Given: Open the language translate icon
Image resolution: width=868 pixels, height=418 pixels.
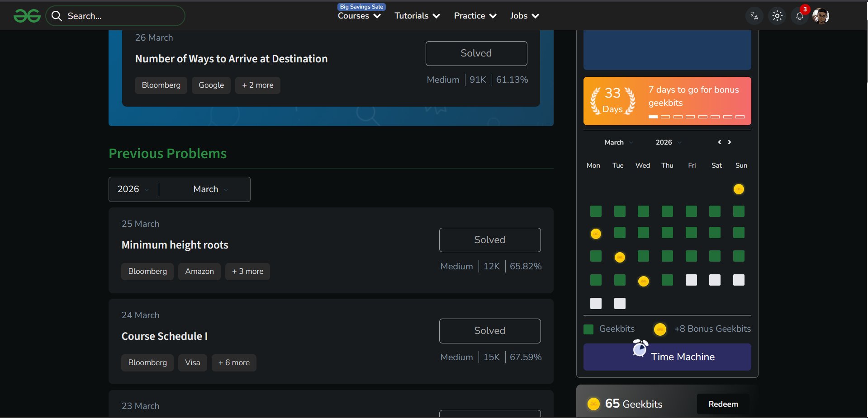Looking at the screenshot, I should pyautogui.click(x=754, y=16).
